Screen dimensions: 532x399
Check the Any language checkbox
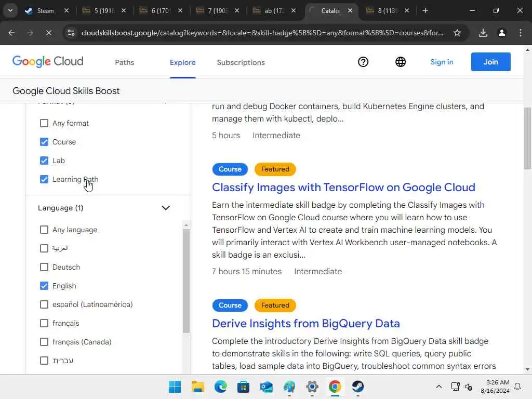pos(44,230)
